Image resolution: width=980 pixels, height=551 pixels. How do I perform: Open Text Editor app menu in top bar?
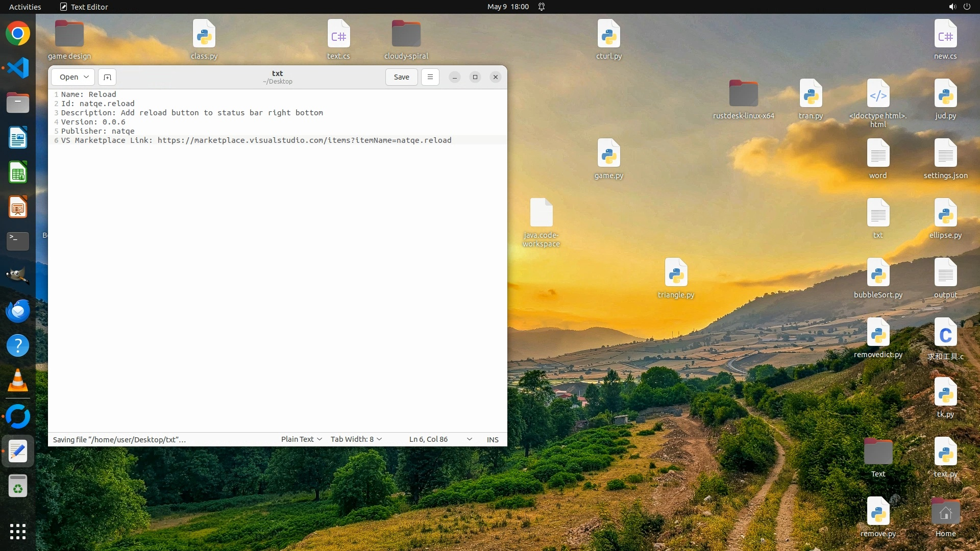(x=84, y=7)
